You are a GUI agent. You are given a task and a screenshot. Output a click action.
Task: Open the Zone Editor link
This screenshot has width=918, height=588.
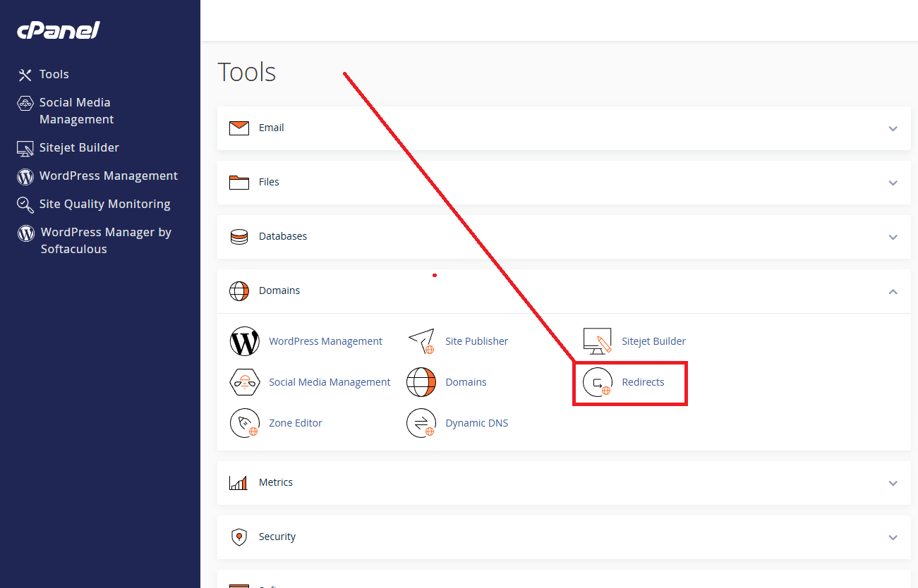click(296, 423)
